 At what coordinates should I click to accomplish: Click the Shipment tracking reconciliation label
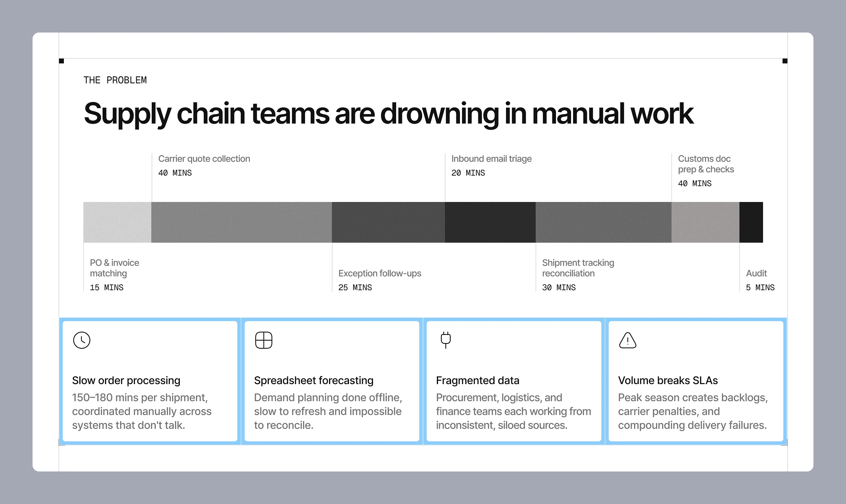pyautogui.click(x=578, y=268)
